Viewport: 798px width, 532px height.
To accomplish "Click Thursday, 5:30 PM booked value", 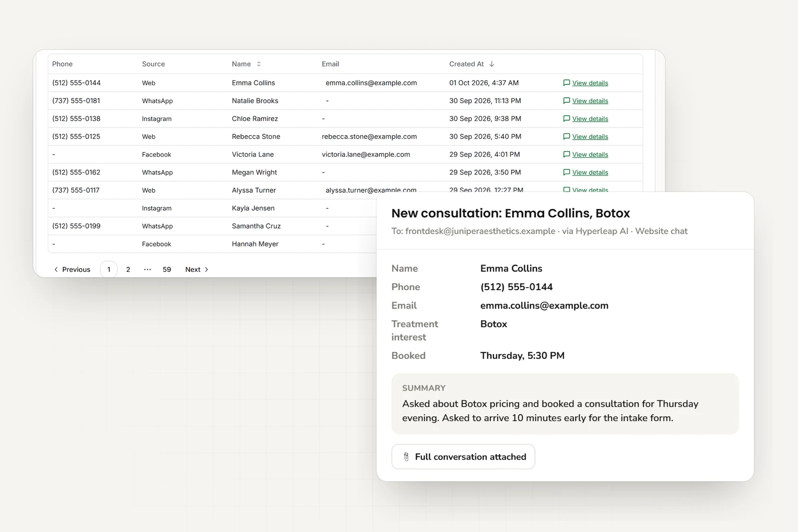I will coord(522,355).
